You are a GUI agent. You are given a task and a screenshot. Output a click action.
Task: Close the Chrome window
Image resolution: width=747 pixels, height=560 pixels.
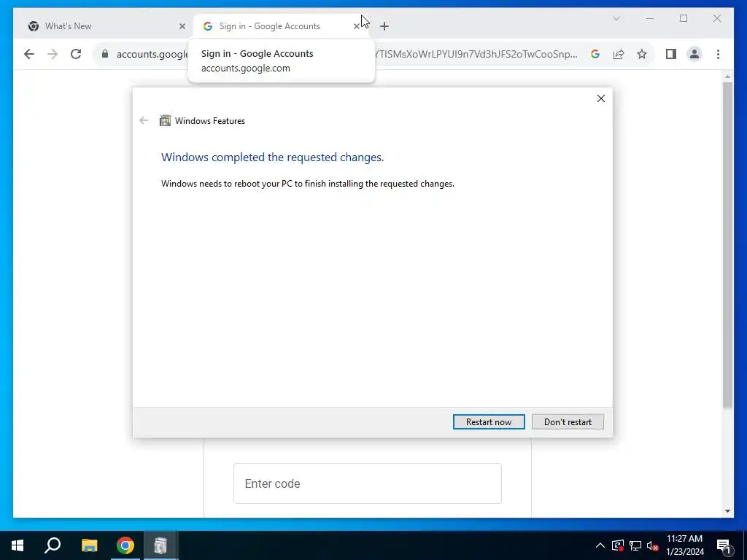point(717,18)
